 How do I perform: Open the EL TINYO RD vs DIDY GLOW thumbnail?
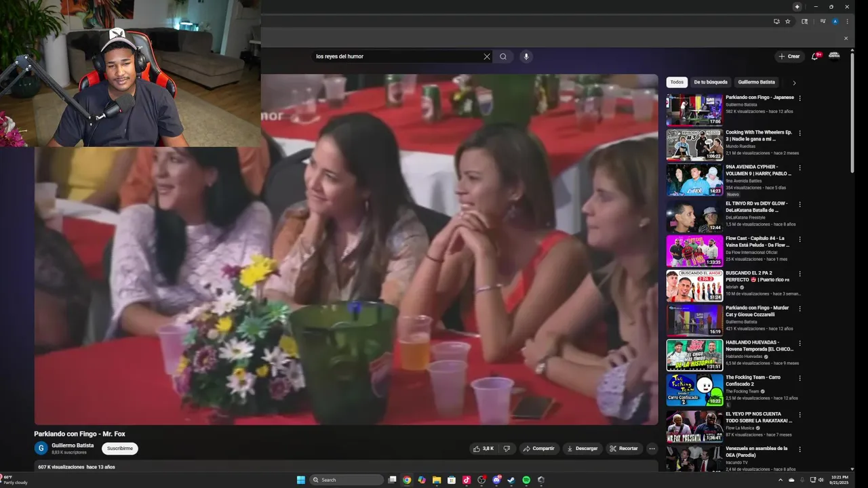tap(694, 216)
